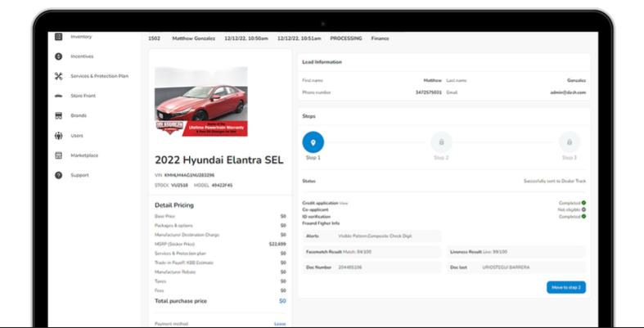644x328 pixels.
Task: Click the admin@dash.com email value
Action: coord(568,92)
